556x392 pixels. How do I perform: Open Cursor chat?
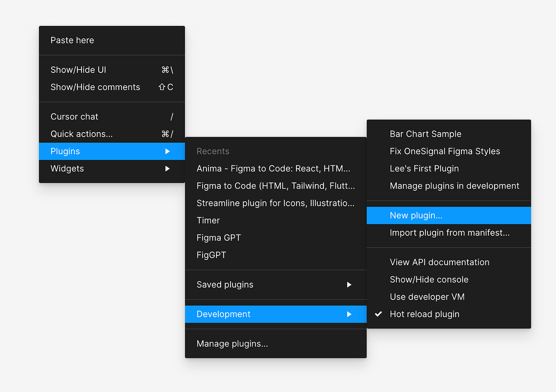(x=74, y=116)
